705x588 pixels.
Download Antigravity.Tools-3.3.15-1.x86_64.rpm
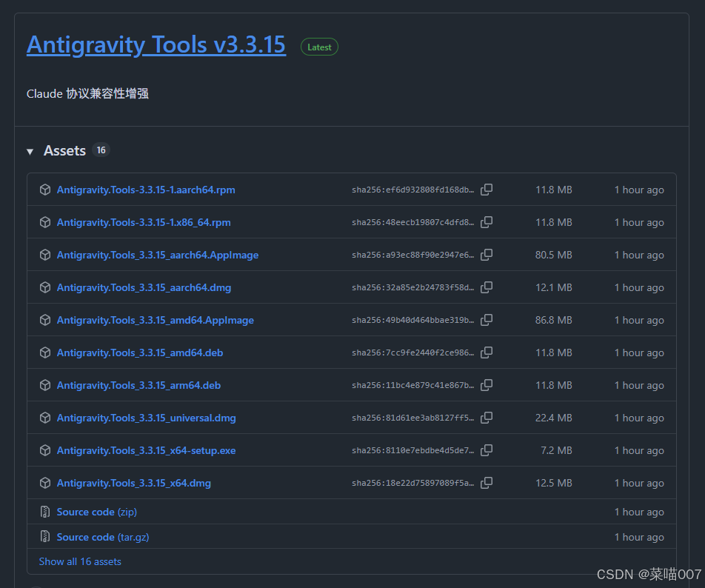(144, 222)
